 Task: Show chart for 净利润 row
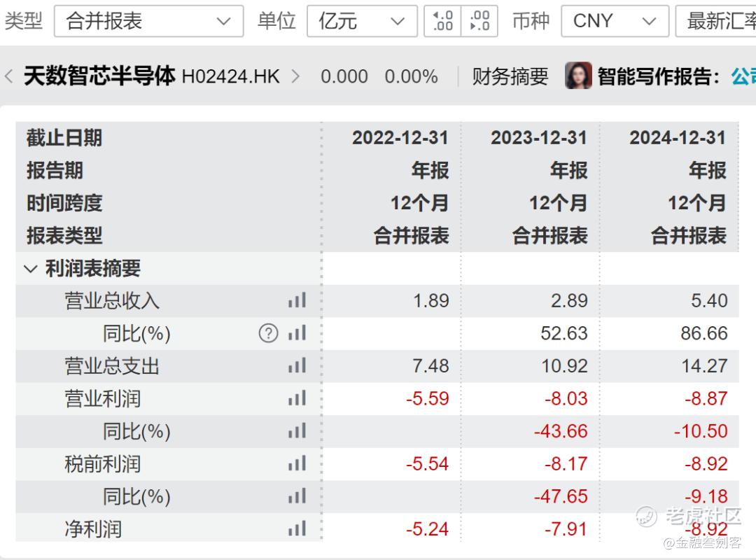click(297, 528)
